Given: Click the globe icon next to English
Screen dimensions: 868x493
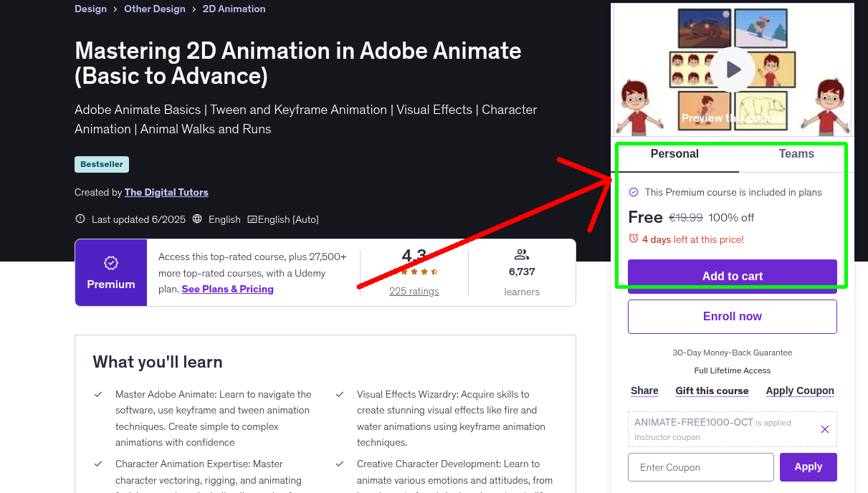Looking at the screenshot, I should tap(198, 219).
